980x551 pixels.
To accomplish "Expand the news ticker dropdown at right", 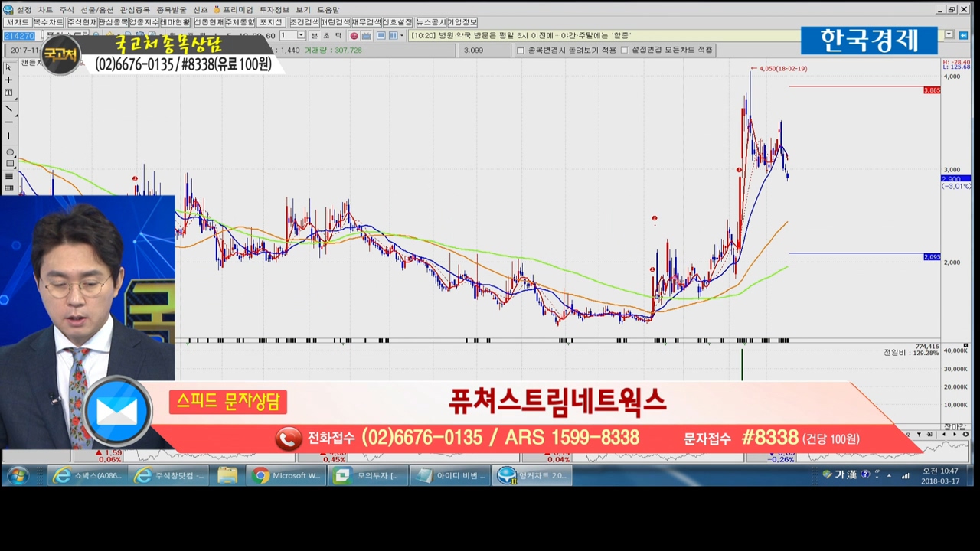I will (949, 35).
